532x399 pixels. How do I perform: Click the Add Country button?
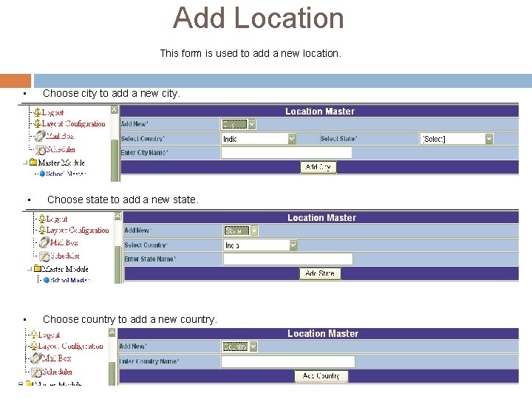pyautogui.click(x=321, y=376)
